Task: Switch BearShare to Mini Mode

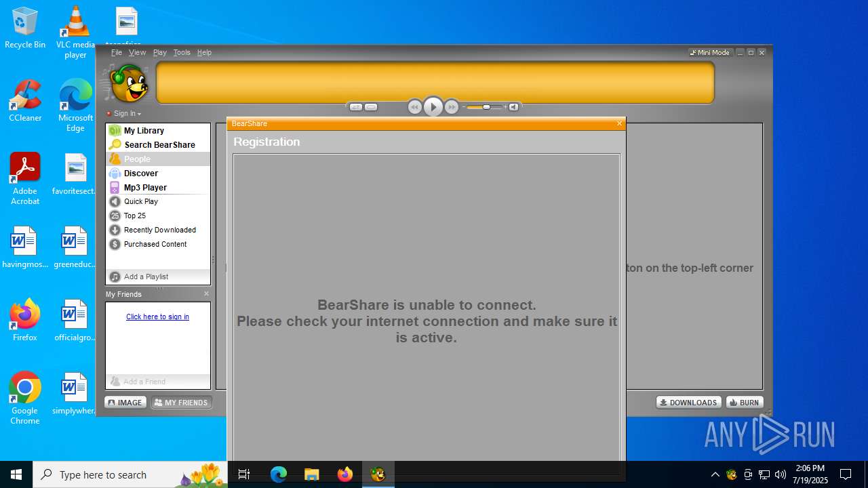Action: click(710, 52)
